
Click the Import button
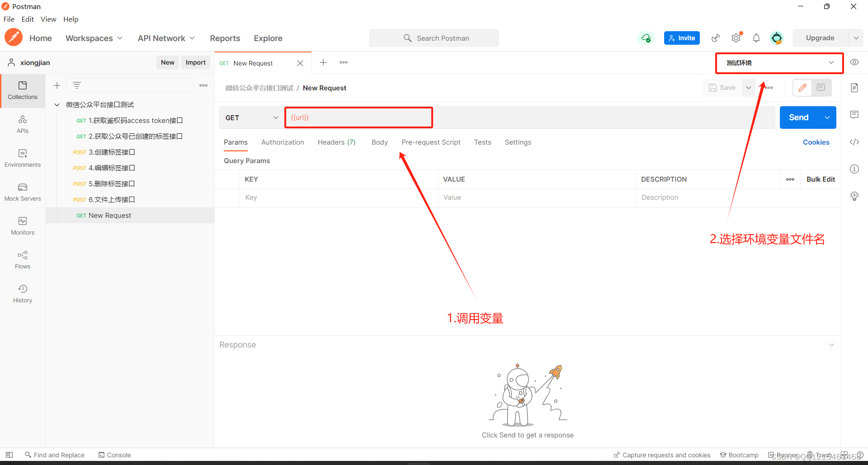click(196, 62)
